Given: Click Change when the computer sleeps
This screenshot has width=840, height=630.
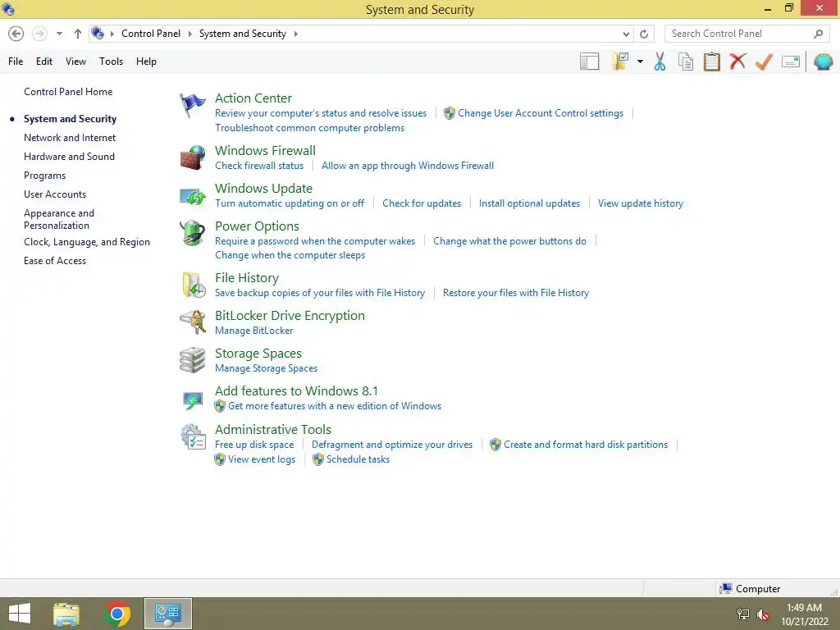Looking at the screenshot, I should (x=290, y=255).
